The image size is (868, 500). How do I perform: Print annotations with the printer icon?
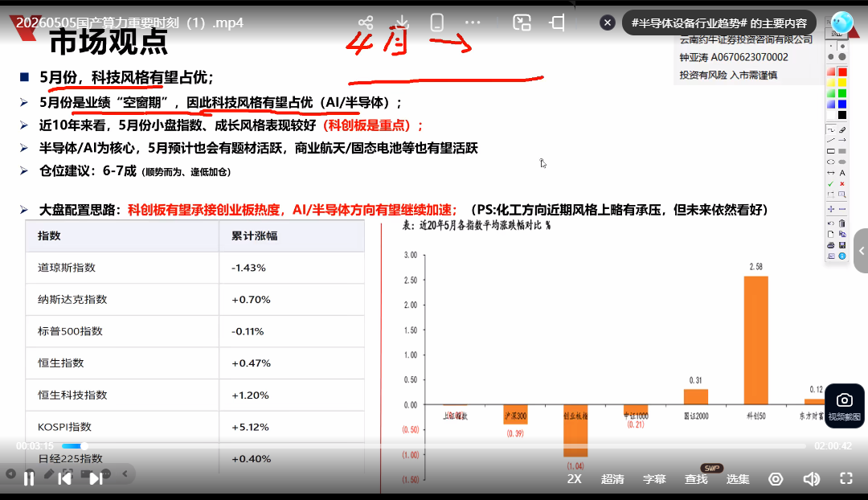click(831, 244)
